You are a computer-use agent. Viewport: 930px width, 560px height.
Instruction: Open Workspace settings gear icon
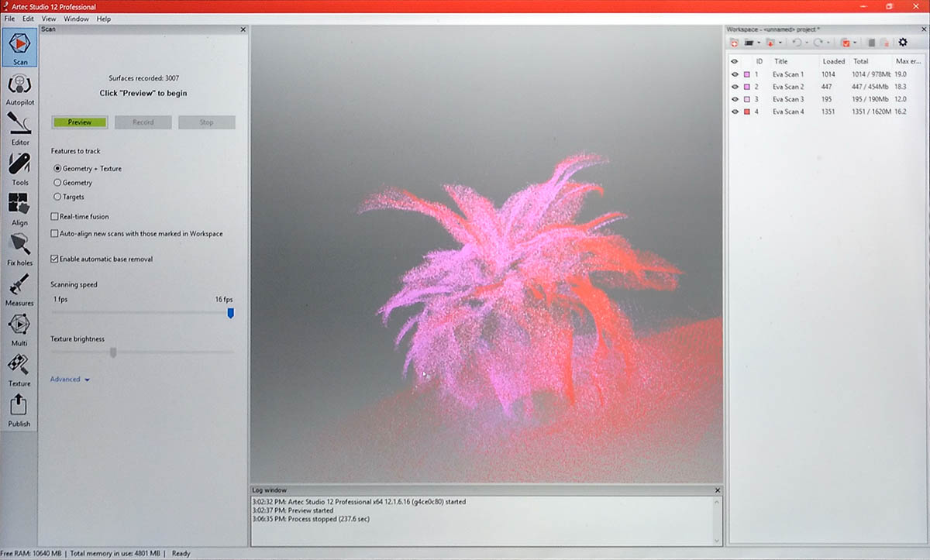[x=903, y=43]
